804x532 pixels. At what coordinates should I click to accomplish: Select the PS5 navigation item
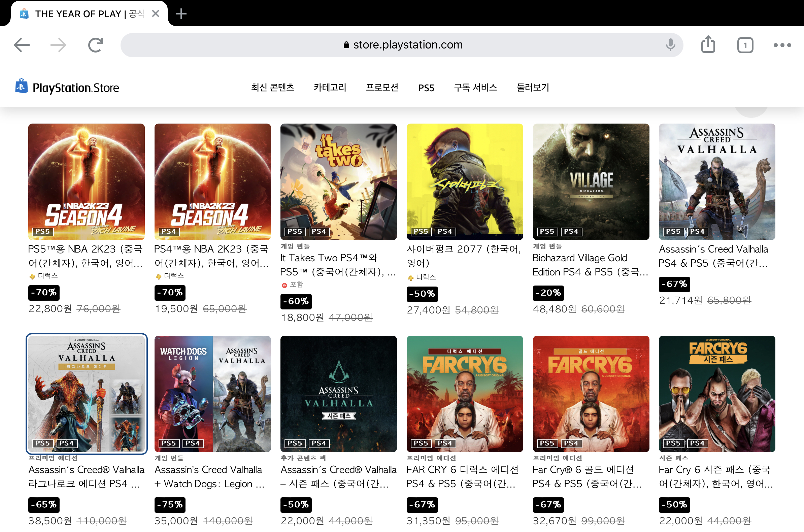click(426, 88)
